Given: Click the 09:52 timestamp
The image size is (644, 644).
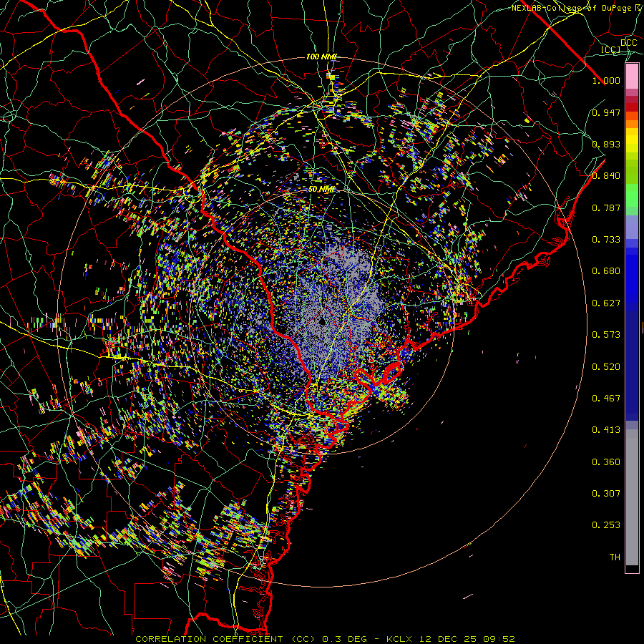Looking at the screenshot, I should coord(499,639).
